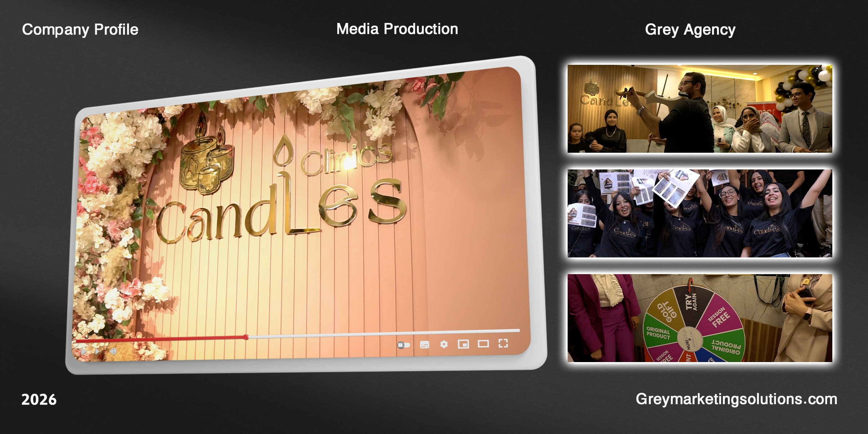Viewport: 868px width, 434px height.
Task: Open the cheering team thumbnail
Action: click(x=700, y=213)
